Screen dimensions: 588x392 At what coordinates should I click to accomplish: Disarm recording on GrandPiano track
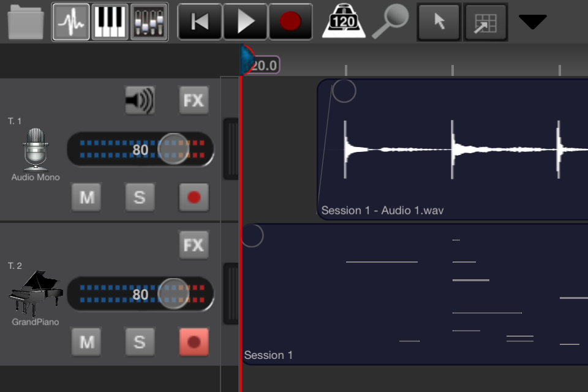point(194,342)
